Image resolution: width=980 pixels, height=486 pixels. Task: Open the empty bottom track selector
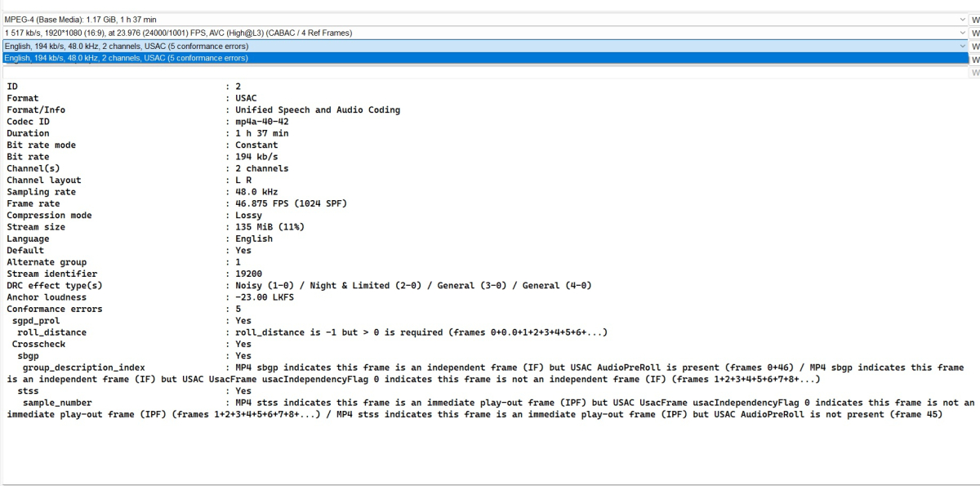coord(962,72)
